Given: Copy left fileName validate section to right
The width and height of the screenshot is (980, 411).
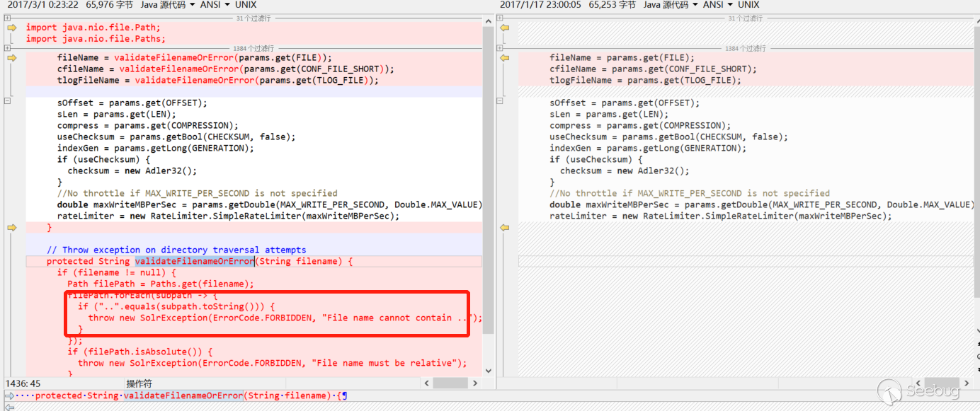Looking at the screenshot, I should point(11,58).
